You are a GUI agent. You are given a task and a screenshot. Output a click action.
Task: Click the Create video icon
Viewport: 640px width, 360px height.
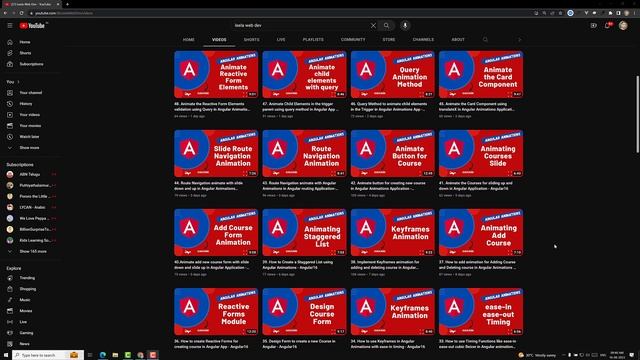(593, 25)
